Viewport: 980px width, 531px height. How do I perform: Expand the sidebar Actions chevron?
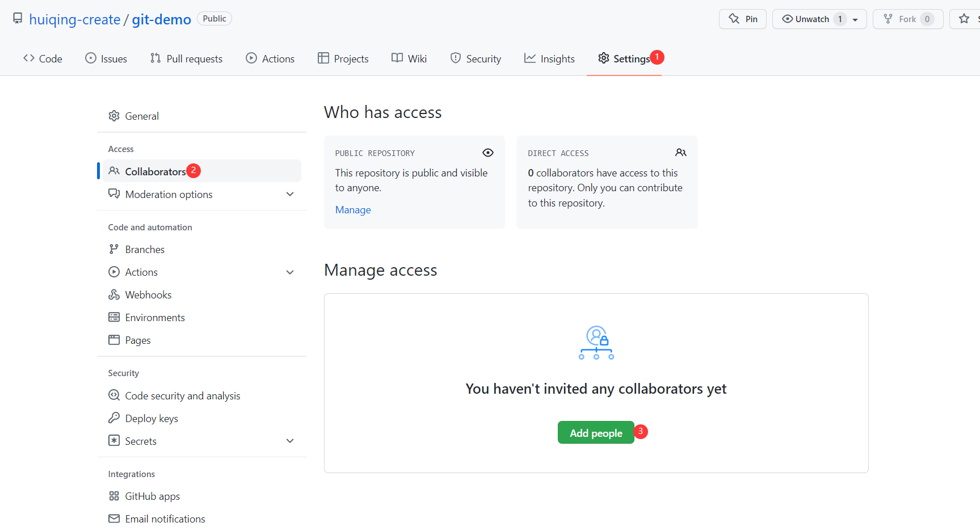(x=290, y=272)
